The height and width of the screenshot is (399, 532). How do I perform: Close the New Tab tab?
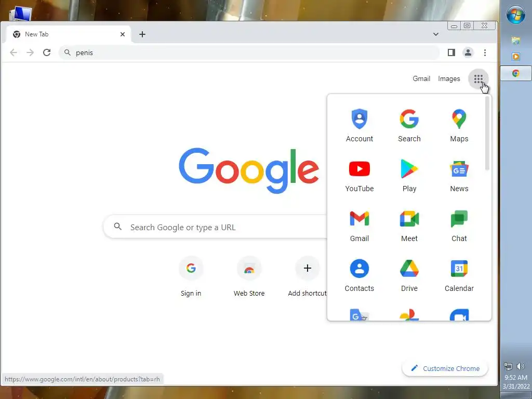click(123, 34)
